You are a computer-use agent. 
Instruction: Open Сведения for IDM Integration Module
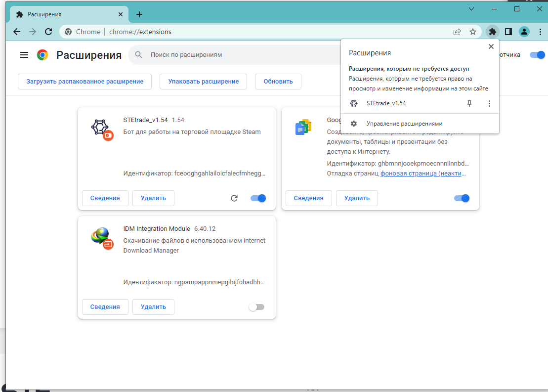pos(105,307)
